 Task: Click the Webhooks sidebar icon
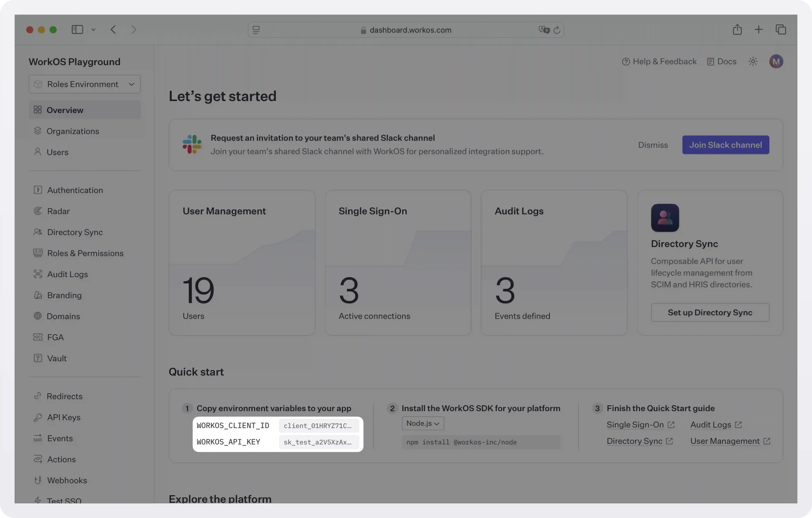coord(38,480)
